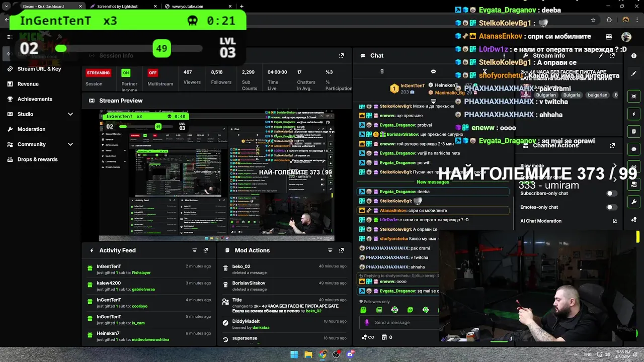
Task: Toggle the sidebar hamburger menu icon
Action: click(x=9, y=37)
